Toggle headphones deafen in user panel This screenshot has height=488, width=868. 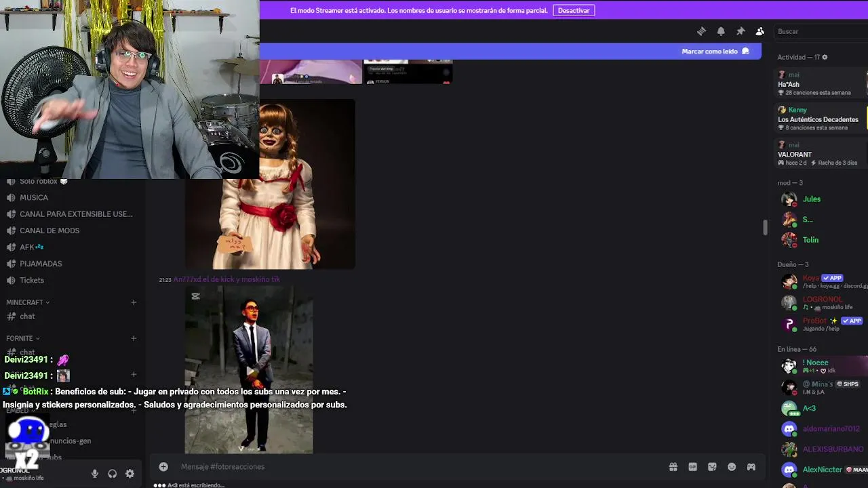[113, 474]
